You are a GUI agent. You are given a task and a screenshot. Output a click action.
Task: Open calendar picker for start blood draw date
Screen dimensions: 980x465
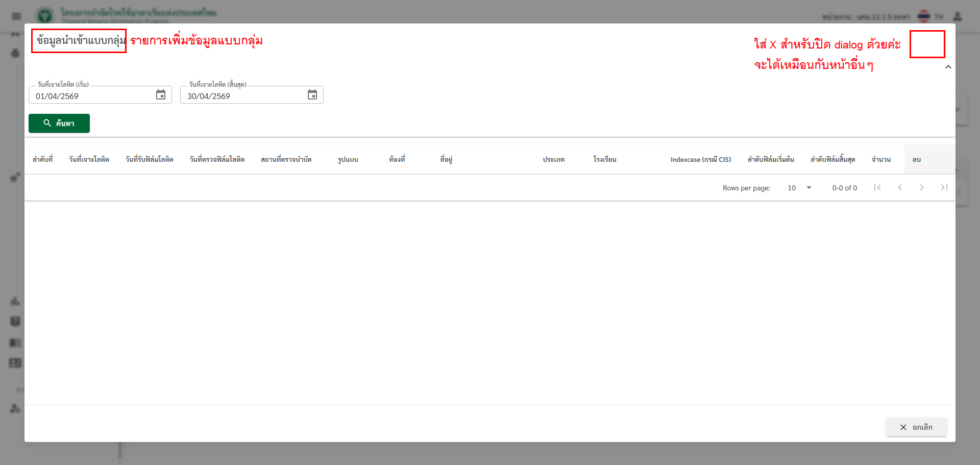pyautogui.click(x=161, y=95)
